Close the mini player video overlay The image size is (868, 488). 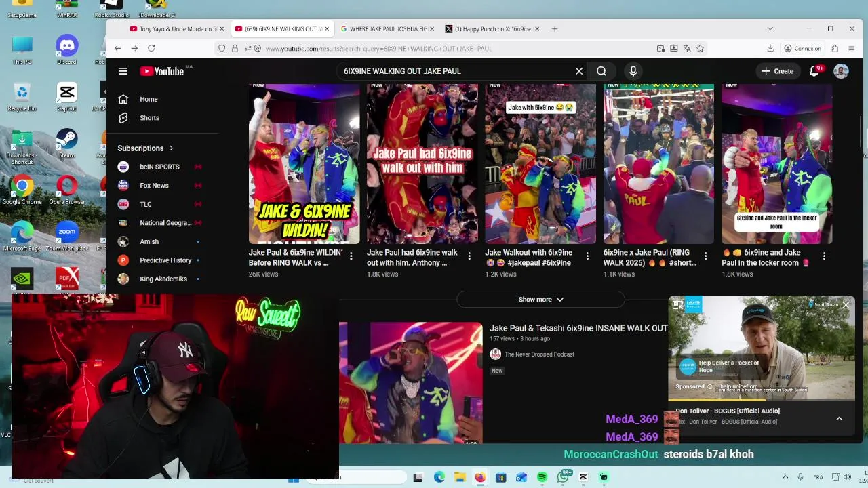pos(846,305)
